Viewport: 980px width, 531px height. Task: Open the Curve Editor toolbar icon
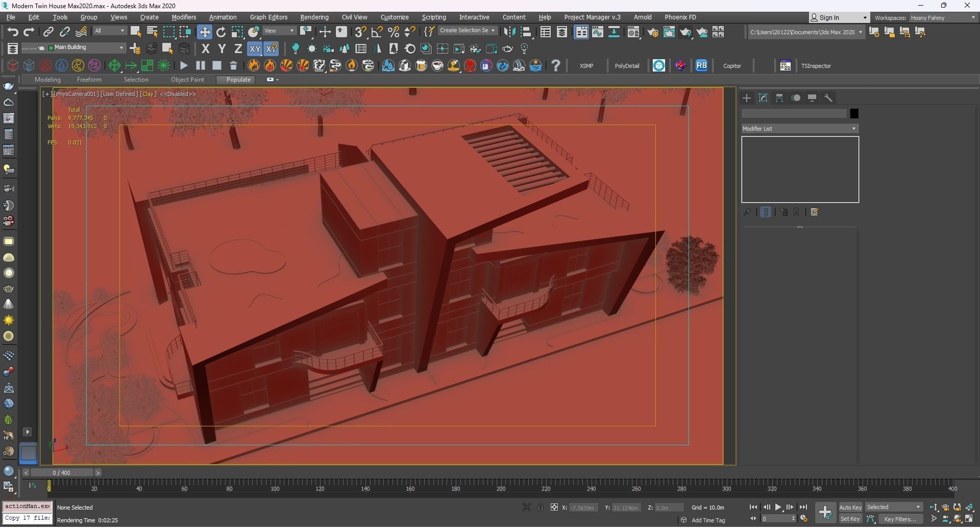click(598, 32)
